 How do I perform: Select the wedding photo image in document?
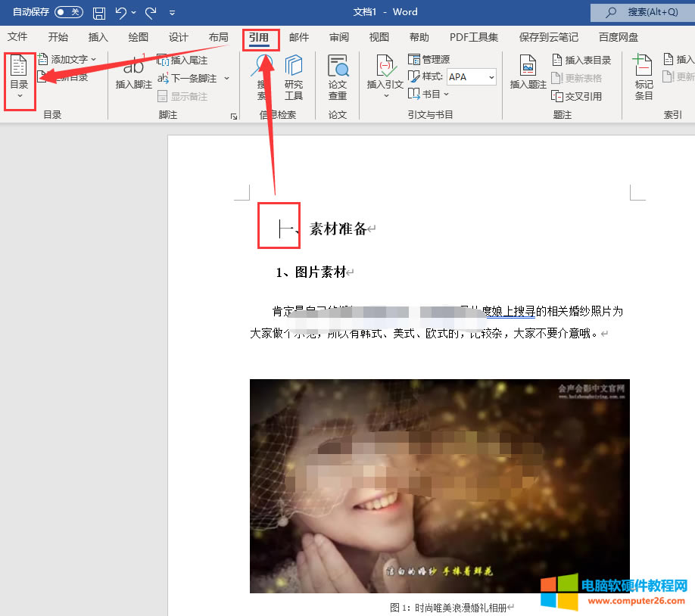(439, 486)
